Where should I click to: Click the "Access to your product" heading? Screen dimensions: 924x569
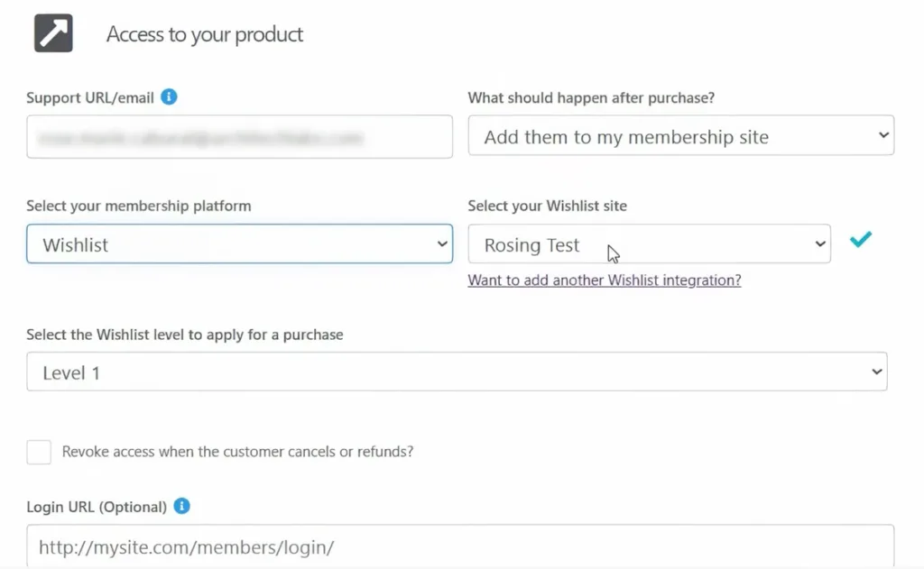click(x=204, y=34)
